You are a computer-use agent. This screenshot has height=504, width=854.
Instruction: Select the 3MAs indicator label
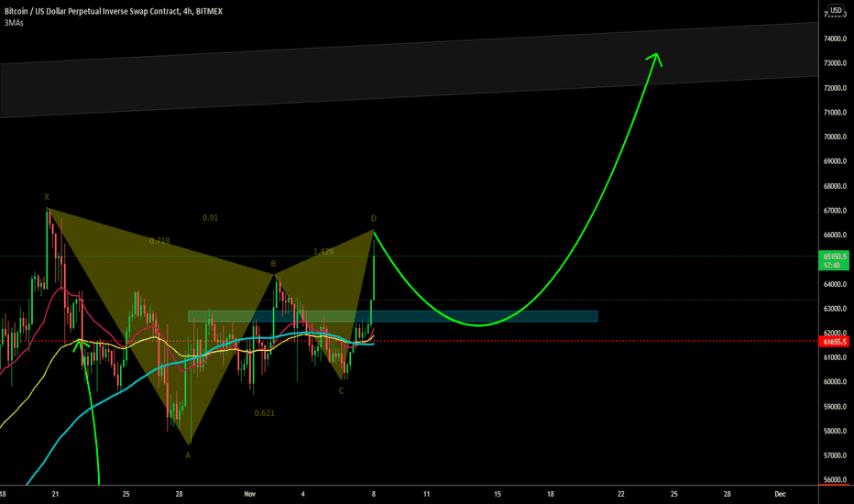coord(14,23)
